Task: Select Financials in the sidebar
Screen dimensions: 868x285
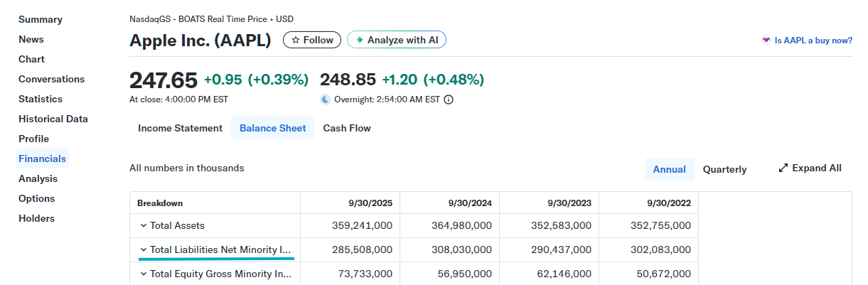Action: (x=42, y=158)
